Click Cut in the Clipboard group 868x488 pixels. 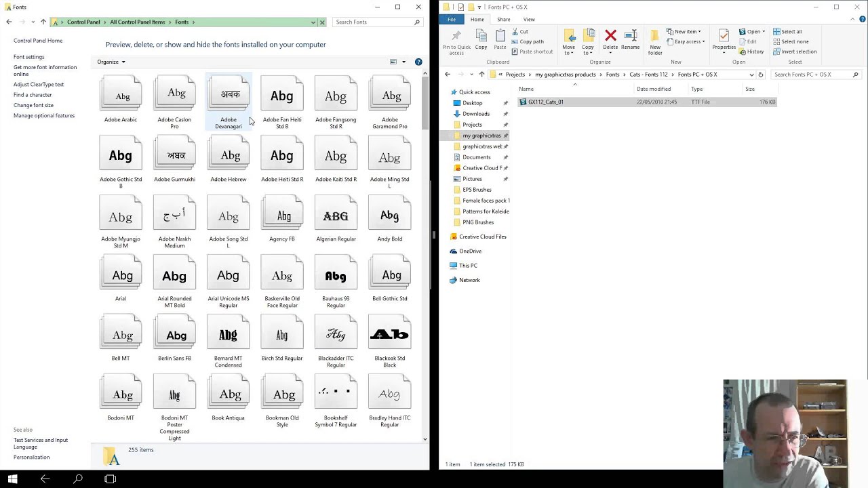[520, 32]
